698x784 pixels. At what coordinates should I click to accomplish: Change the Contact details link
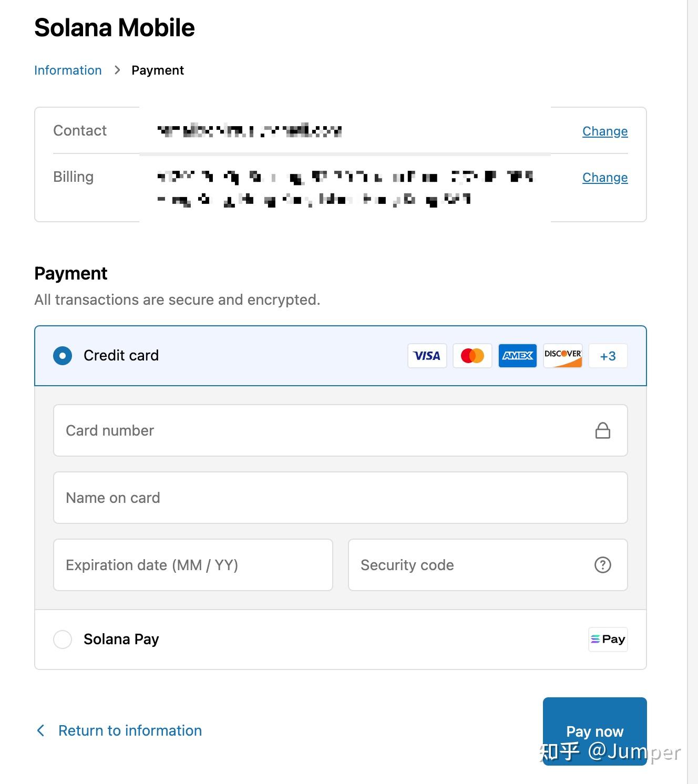(604, 131)
